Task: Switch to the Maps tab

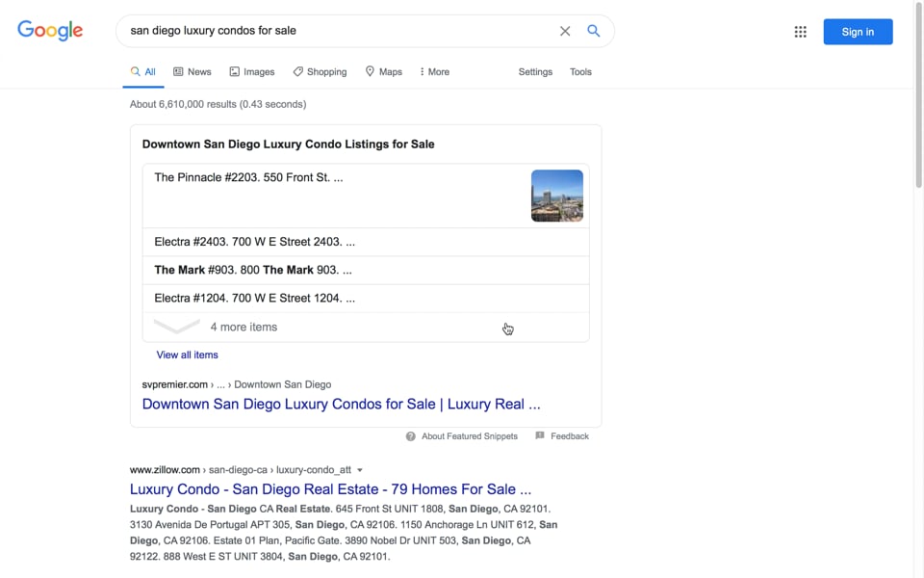Action: click(384, 72)
